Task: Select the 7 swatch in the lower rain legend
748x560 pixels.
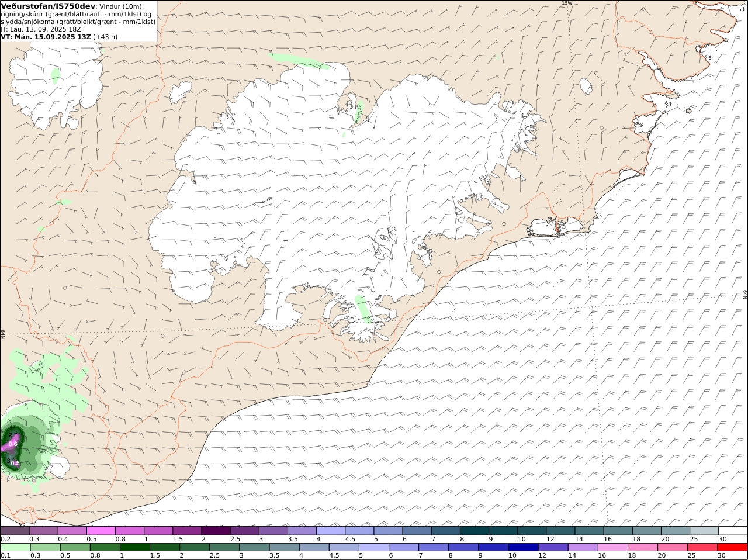Action: (434, 548)
